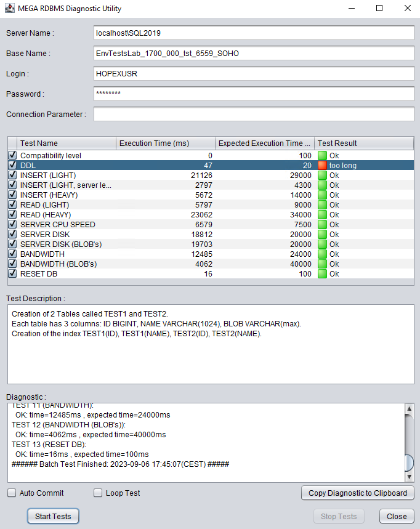Focus the Connection Parameter field
420x529 pixels.
point(254,114)
